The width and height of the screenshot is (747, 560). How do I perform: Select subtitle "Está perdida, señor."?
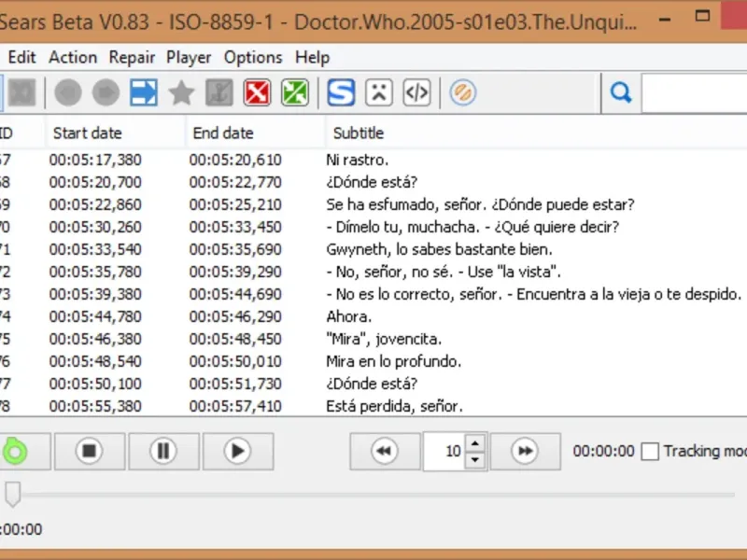[394, 406]
